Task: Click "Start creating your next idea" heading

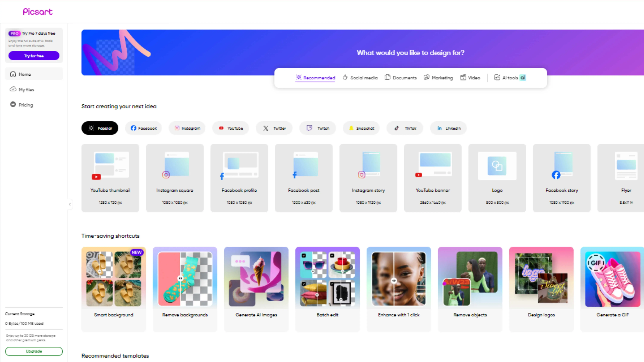Action: click(x=119, y=106)
